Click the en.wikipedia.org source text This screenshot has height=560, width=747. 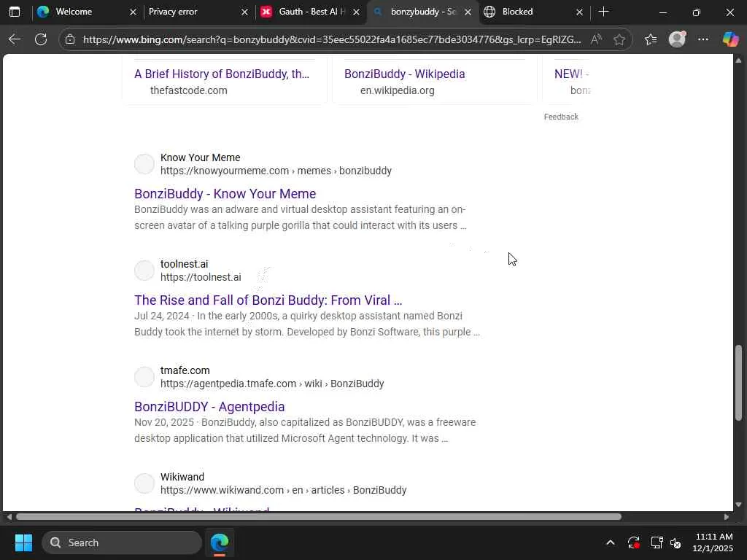click(398, 90)
